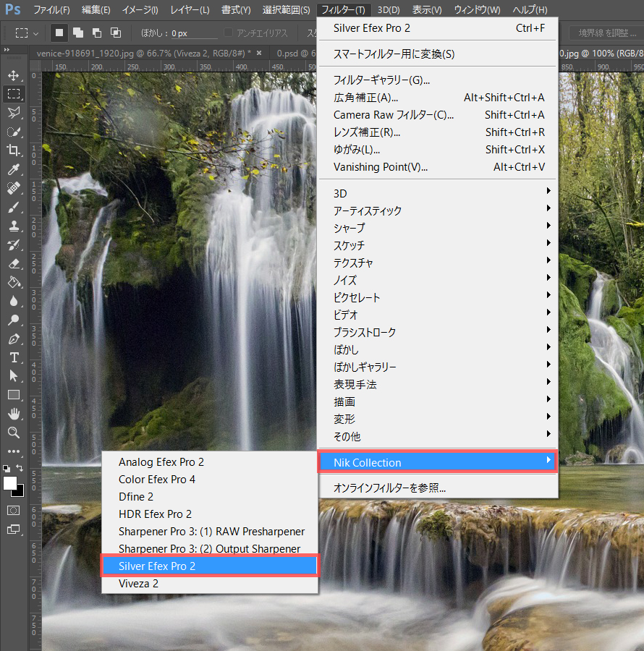Select the Hand tool
This screenshot has width=644, height=651.
point(14,414)
